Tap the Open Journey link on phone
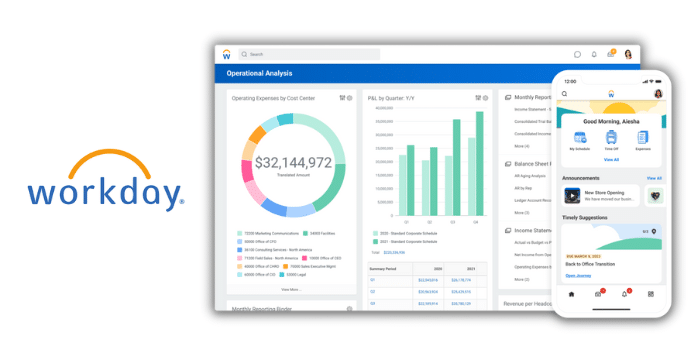 pos(578,276)
